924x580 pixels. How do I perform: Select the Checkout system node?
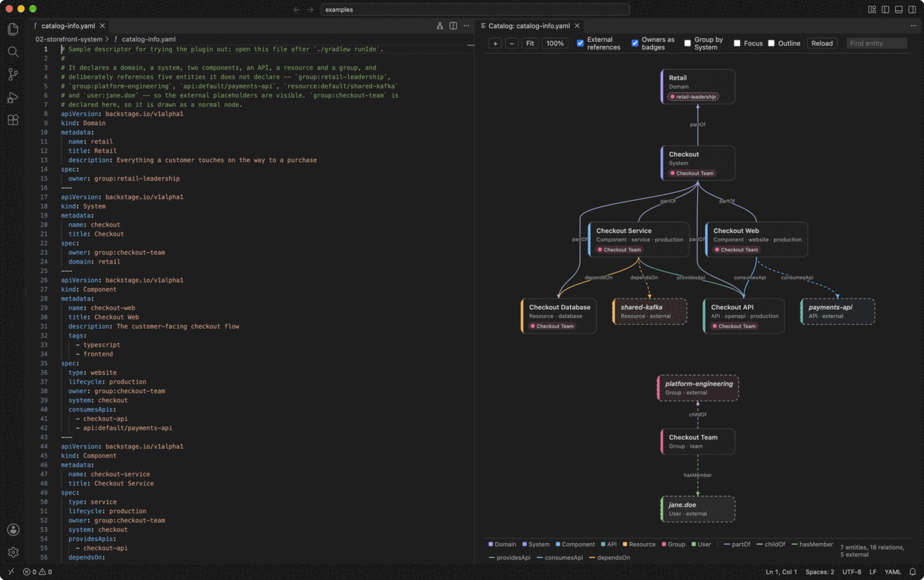[698, 163]
